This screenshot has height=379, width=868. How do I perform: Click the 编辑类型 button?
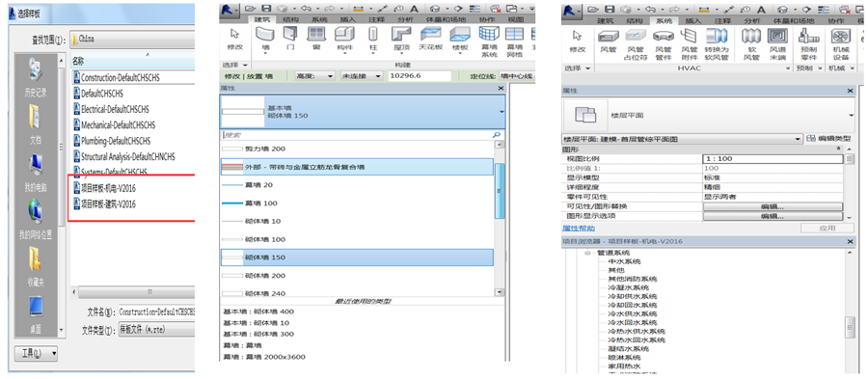coord(828,139)
